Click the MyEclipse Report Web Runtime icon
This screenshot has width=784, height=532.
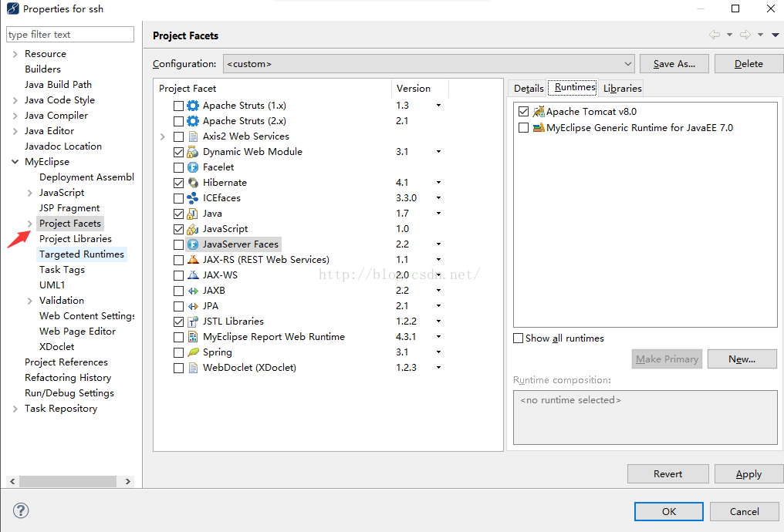pyautogui.click(x=193, y=337)
